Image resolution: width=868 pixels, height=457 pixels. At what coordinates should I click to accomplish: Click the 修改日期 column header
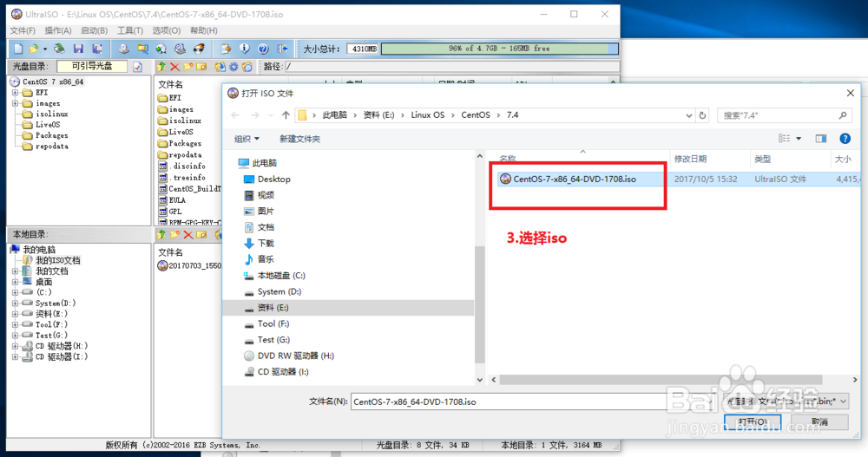690,160
